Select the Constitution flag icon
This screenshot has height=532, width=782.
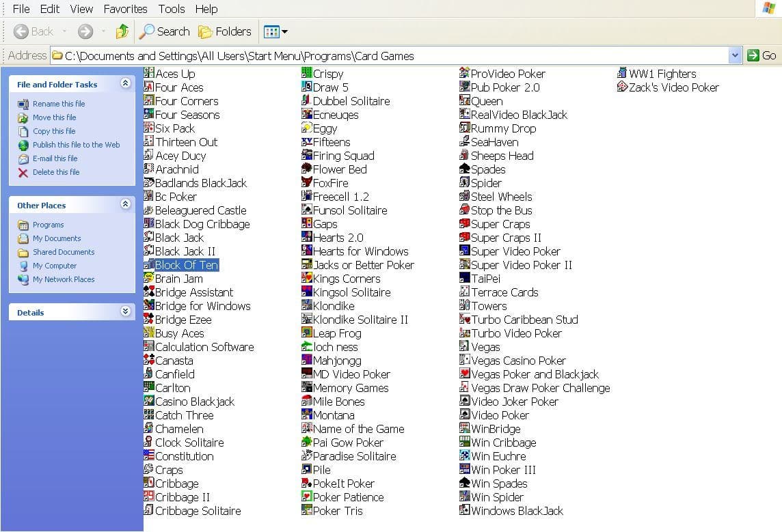point(148,456)
